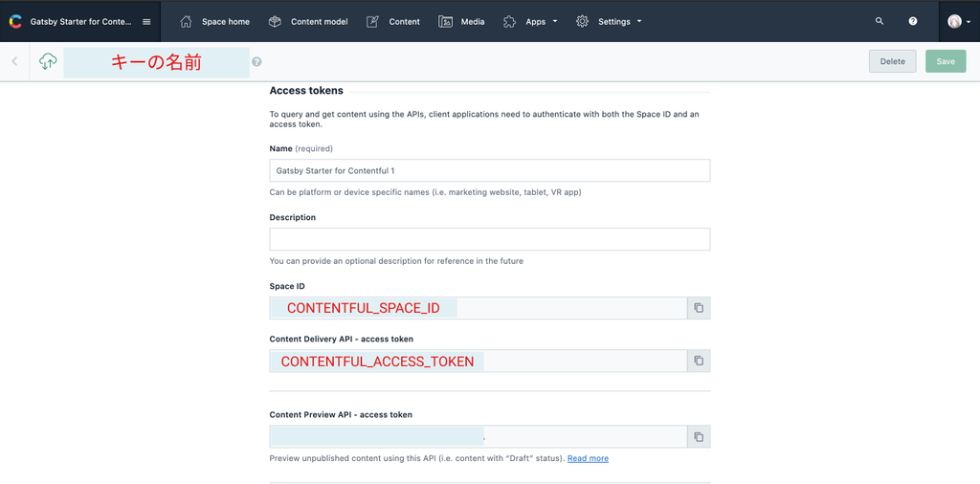Open the user avatar account menu
This screenshot has height=484, width=980.
tap(958, 21)
